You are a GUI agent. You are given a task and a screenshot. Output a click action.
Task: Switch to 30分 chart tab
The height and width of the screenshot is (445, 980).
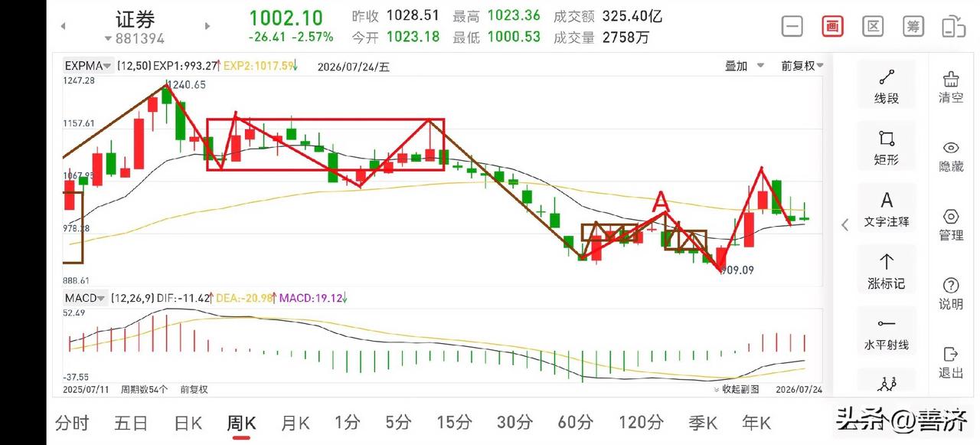514,422
